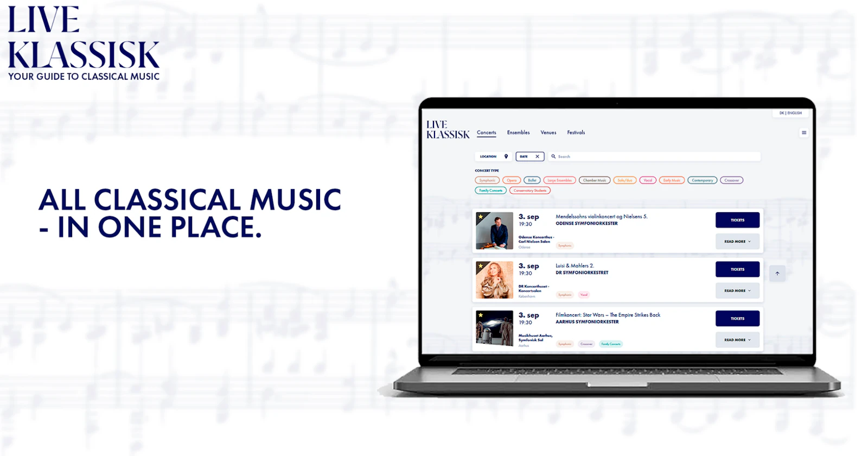The width and height of the screenshot is (868, 456).
Task: Open the Festivals tab
Action: pos(576,132)
